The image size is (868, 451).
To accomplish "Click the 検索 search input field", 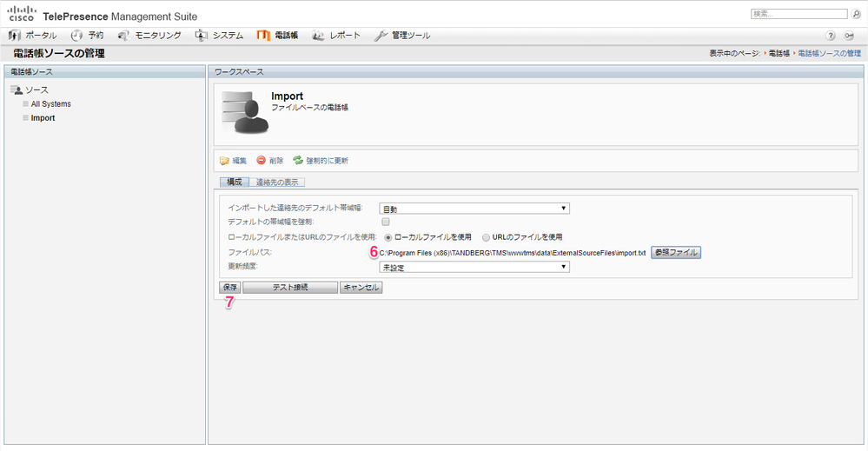I will tap(798, 14).
